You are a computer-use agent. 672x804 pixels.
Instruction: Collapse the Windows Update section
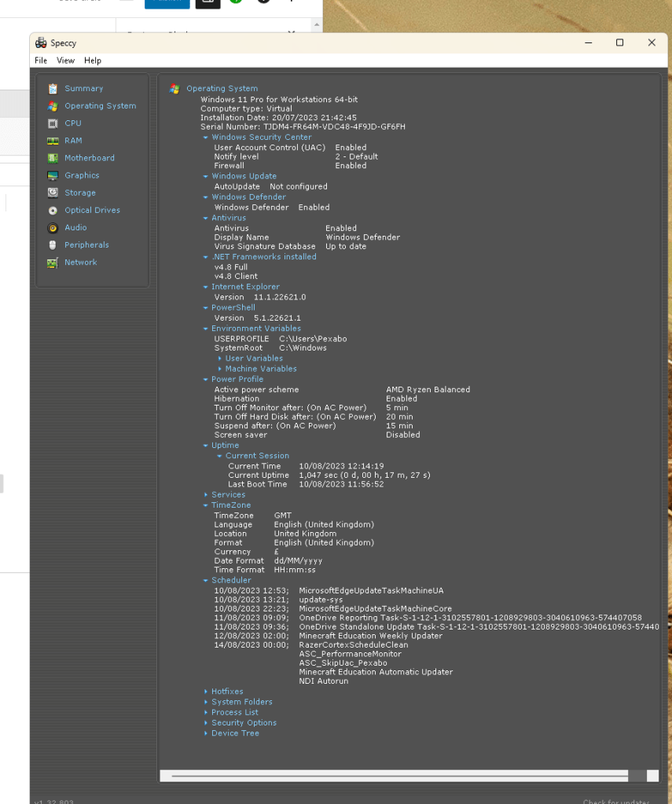click(205, 176)
